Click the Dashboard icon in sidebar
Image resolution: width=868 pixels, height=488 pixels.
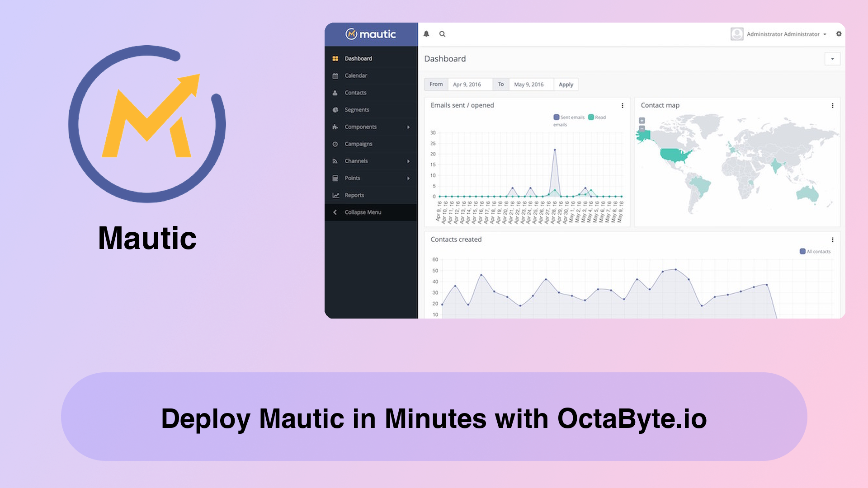click(335, 58)
